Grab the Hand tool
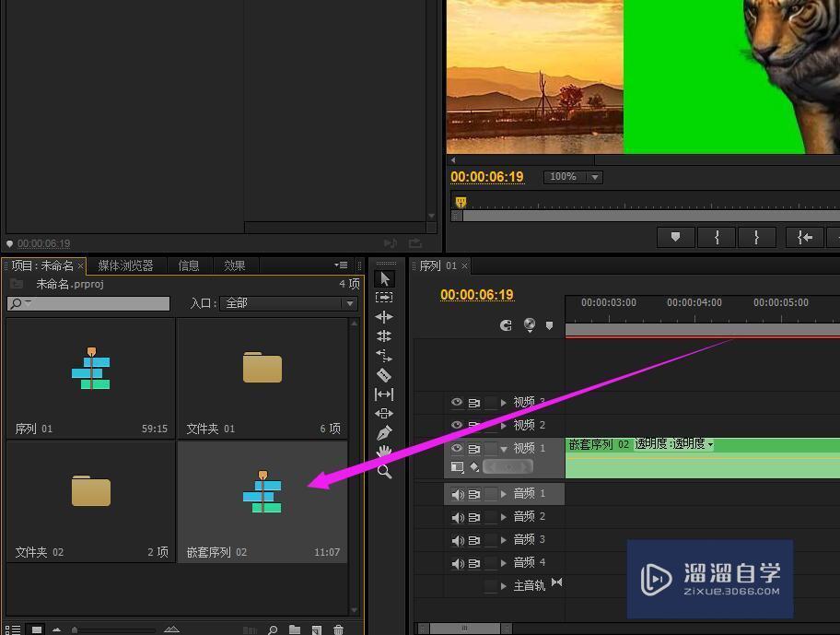The width and height of the screenshot is (840, 635). (384, 452)
